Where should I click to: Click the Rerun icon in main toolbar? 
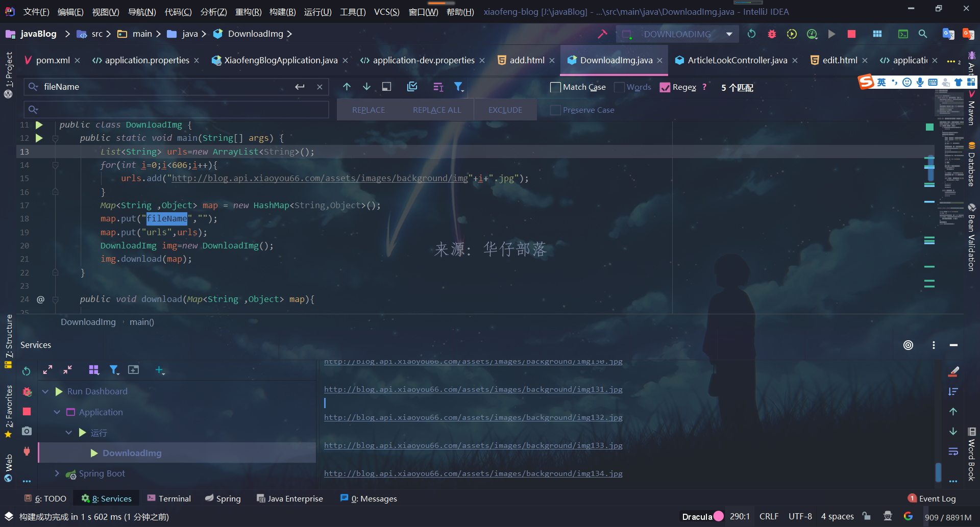click(751, 34)
